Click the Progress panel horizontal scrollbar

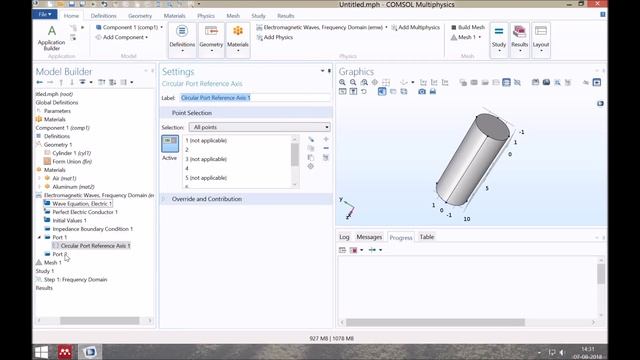(x=435, y=322)
